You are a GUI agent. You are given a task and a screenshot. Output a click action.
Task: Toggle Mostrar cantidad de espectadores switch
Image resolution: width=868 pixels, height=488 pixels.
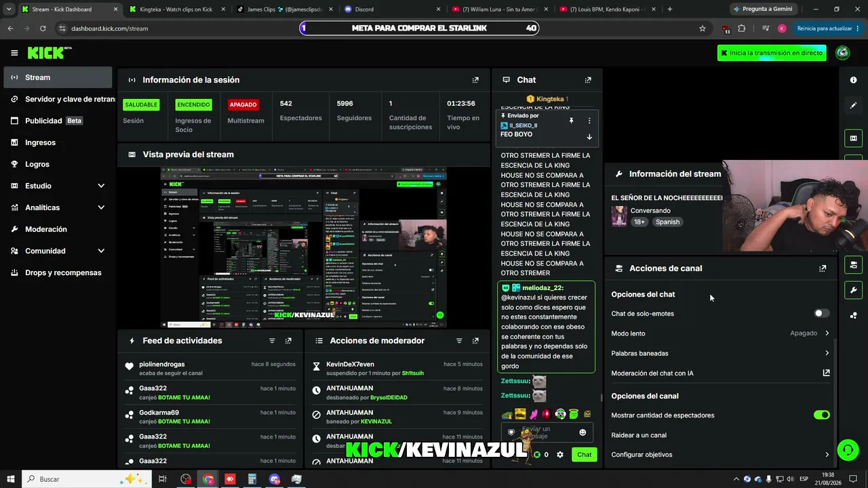(x=821, y=415)
